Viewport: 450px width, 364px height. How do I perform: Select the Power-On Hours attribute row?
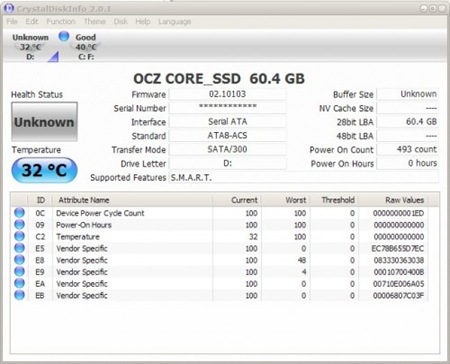pyautogui.click(x=220, y=225)
